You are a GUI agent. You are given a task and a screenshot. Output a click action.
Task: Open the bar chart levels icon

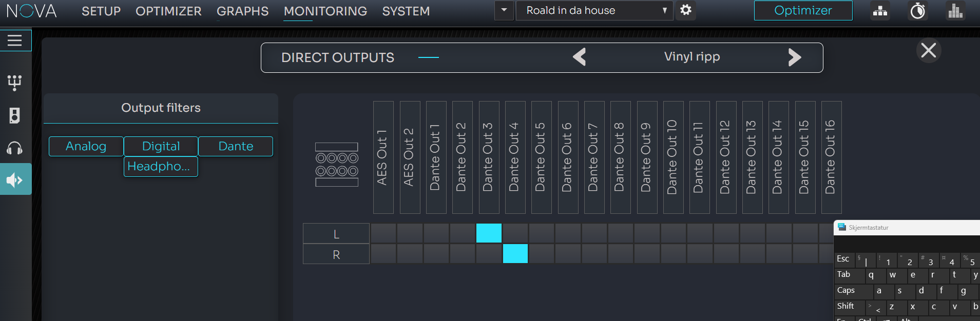(955, 11)
